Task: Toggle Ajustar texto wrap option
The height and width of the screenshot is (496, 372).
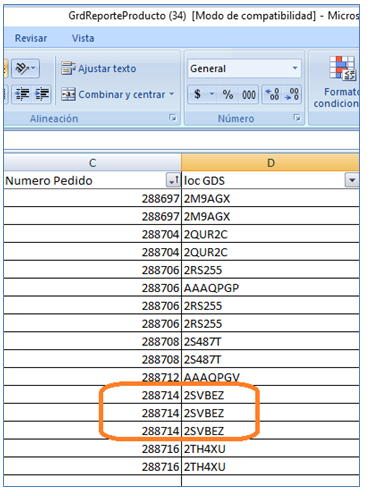Action: tap(99, 69)
